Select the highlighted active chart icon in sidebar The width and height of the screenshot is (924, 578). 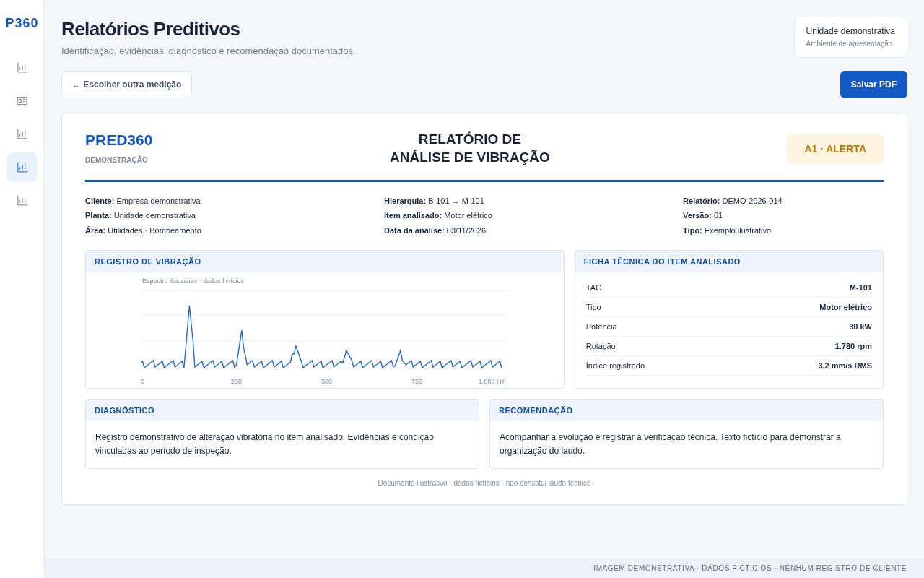click(x=22, y=168)
